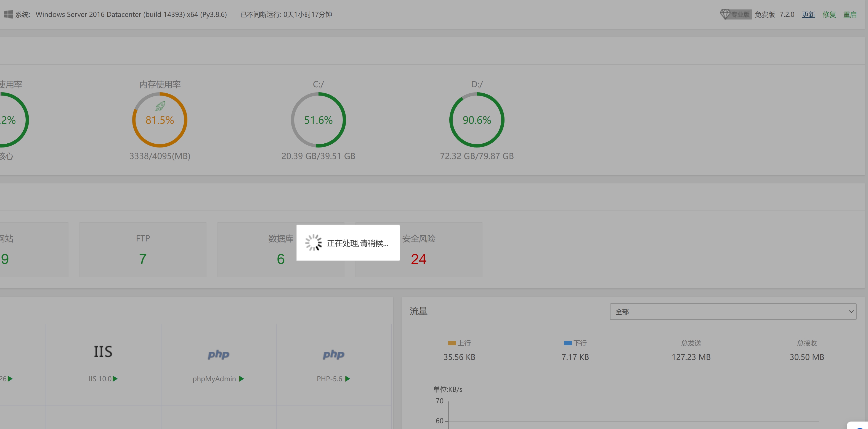Click the memory usage 81.5% gauge
Image resolution: width=868 pixels, height=429 pixels.
tap(160, 120)
